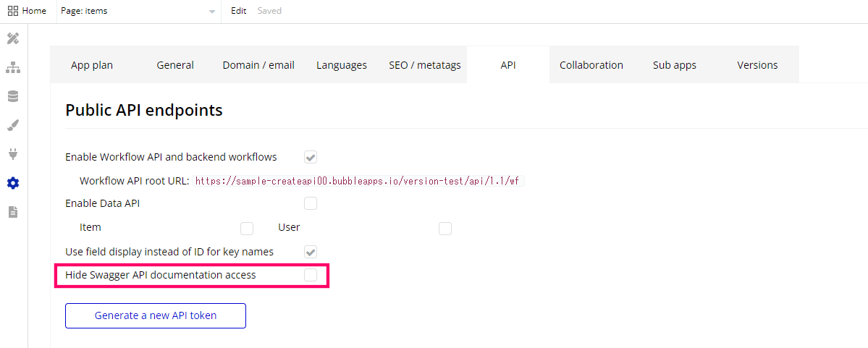
Task: Open the Settings gear icon
Action: pos(13,183)
